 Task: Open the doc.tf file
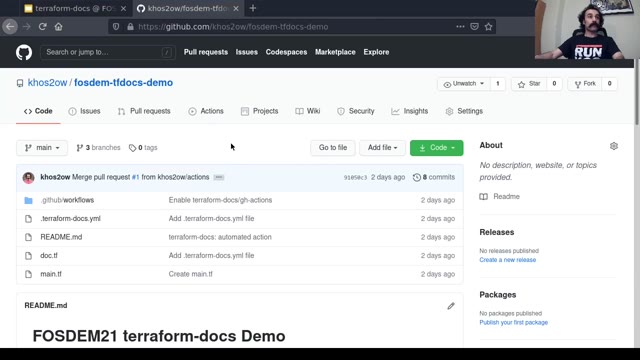click(x=49, y=256)
